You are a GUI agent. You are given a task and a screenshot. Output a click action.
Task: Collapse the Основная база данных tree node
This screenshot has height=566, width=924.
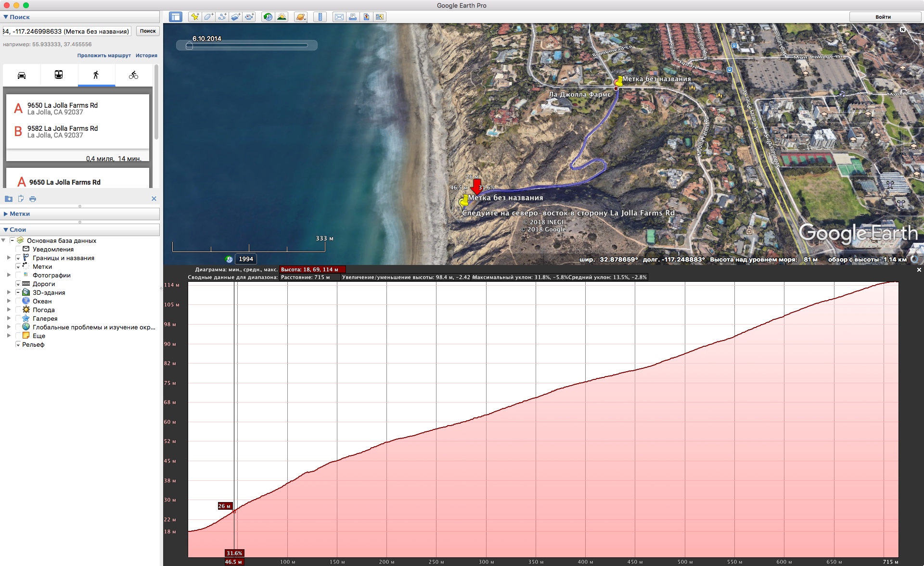click(4, 240)
